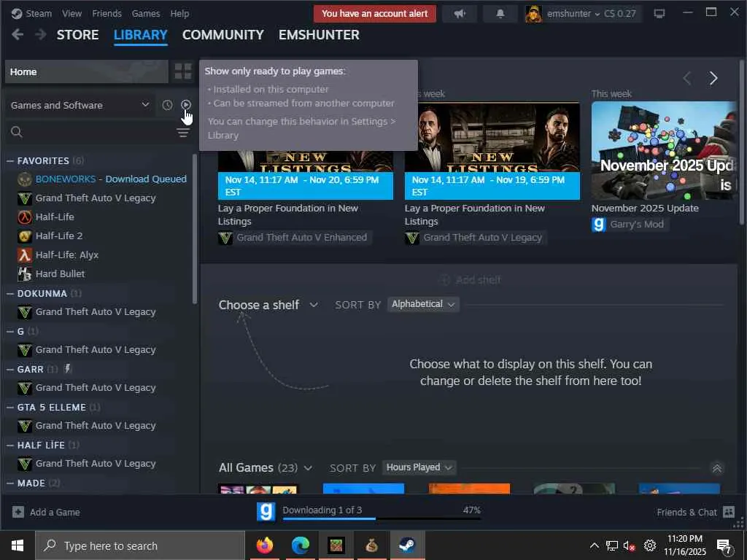The width and height of the screenshot is (747, 560).
Task: Click the emshunter profile avatar
Action: [x=533, y=14]
